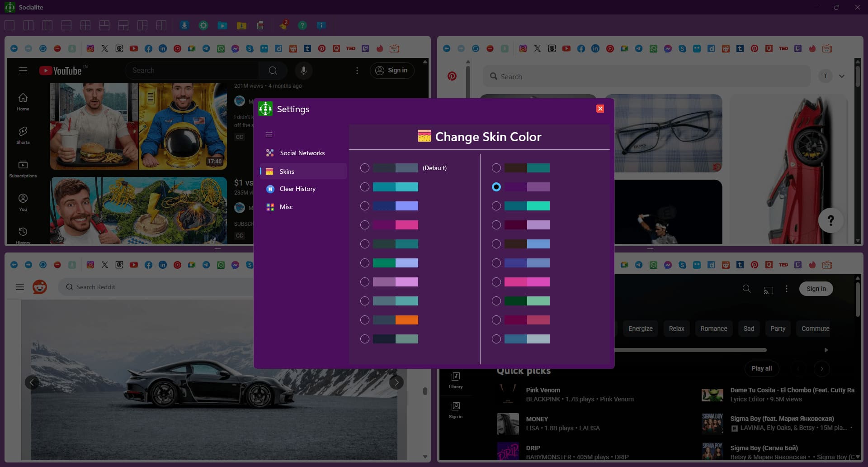This screenshot has width=868, height=467.
Task: Open TED icon in the Pinterest pane toolbar
Action: coord(783,48)
